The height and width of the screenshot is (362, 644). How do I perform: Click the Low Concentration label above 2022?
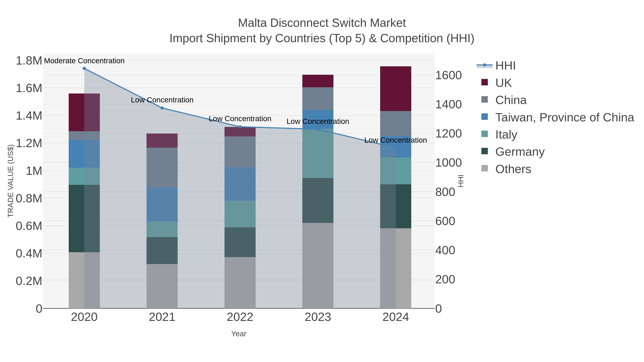240,119
